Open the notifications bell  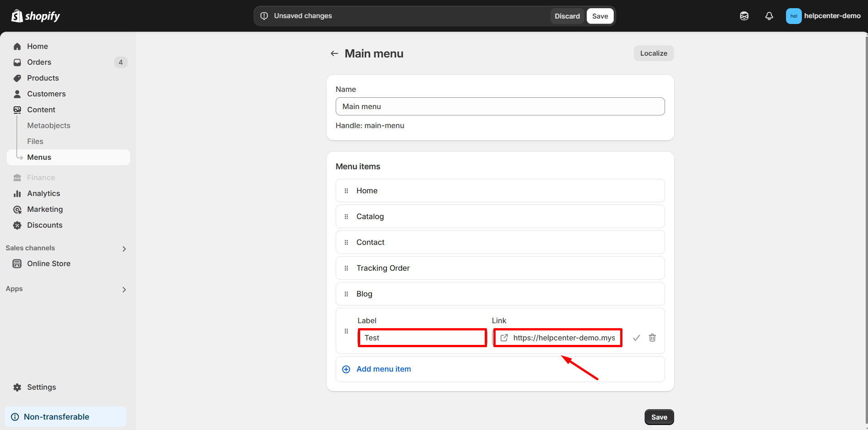pos(769,16)
